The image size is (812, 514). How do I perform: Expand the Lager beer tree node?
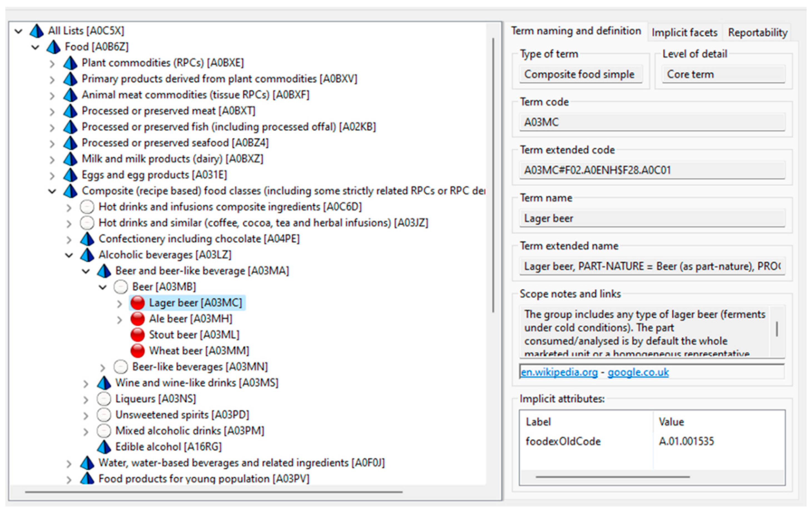[x=119, y=304]
